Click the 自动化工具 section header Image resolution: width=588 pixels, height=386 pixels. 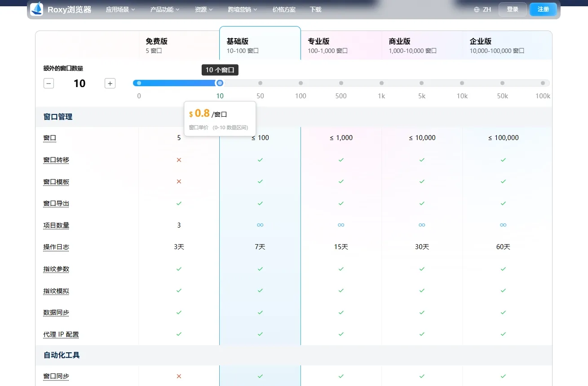62,355
